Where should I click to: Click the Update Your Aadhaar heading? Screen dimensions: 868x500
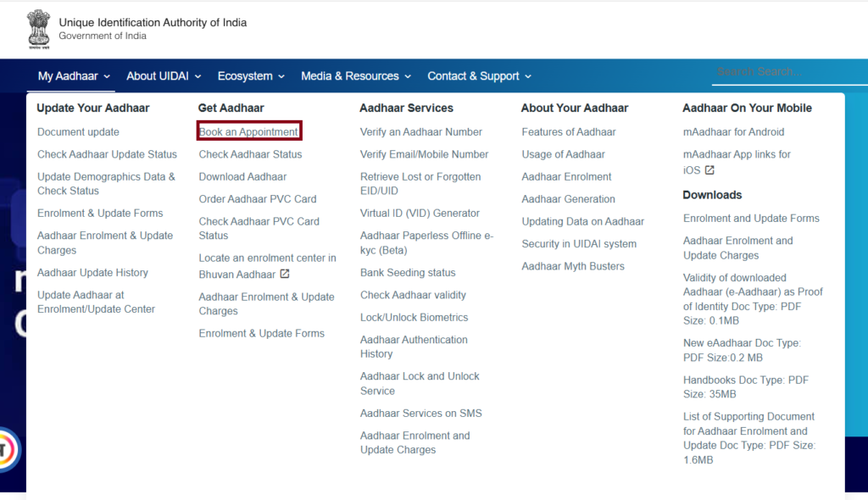[93, 108]
